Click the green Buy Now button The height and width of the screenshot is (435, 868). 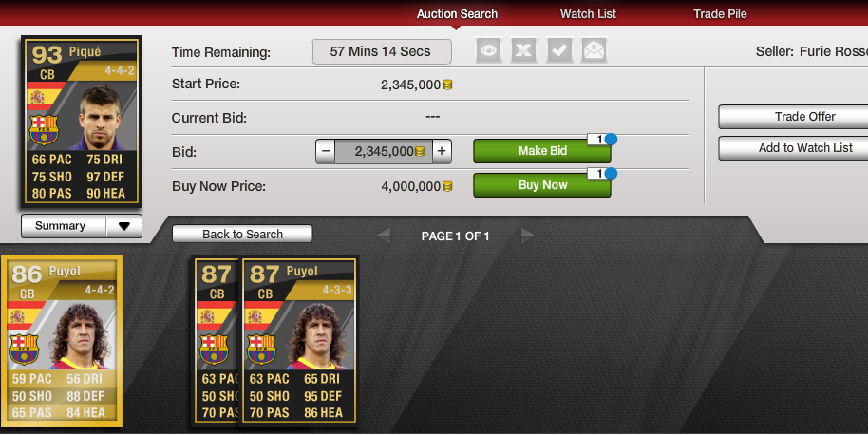pyautogui.click(x=542, y=185)
